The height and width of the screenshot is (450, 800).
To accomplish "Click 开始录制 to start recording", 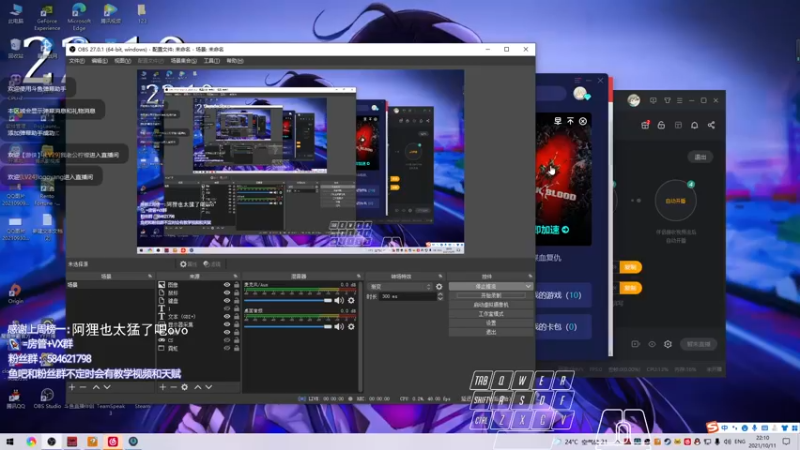I will 491,295.
